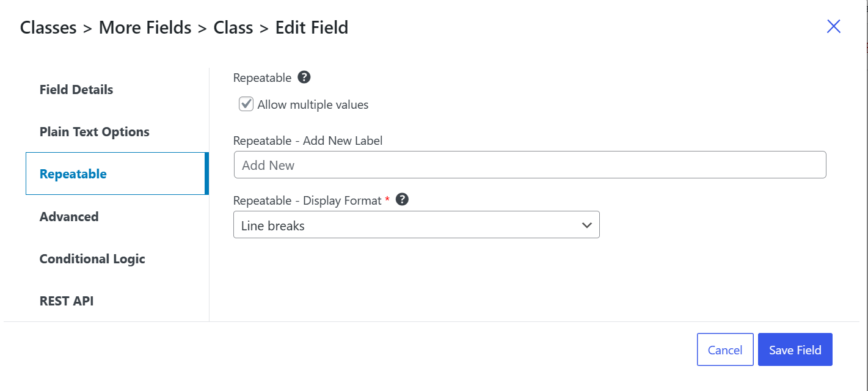The width and height of the screenshot is (868, 391).
Task: Click the "Allow multiple values" label text
Action: [313, 104]
